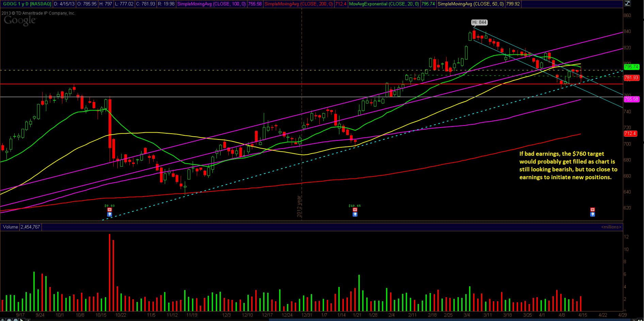Click the 2012 year vertical marker label

299,206
